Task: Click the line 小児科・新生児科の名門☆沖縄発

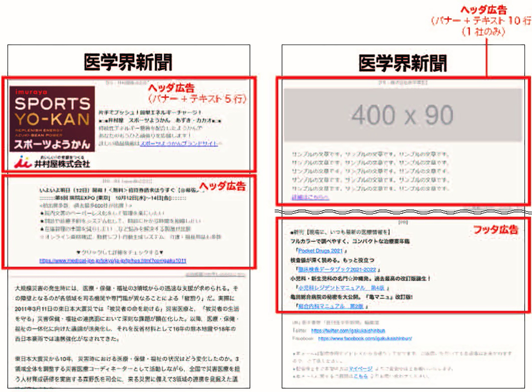Action: coord(360,279)
